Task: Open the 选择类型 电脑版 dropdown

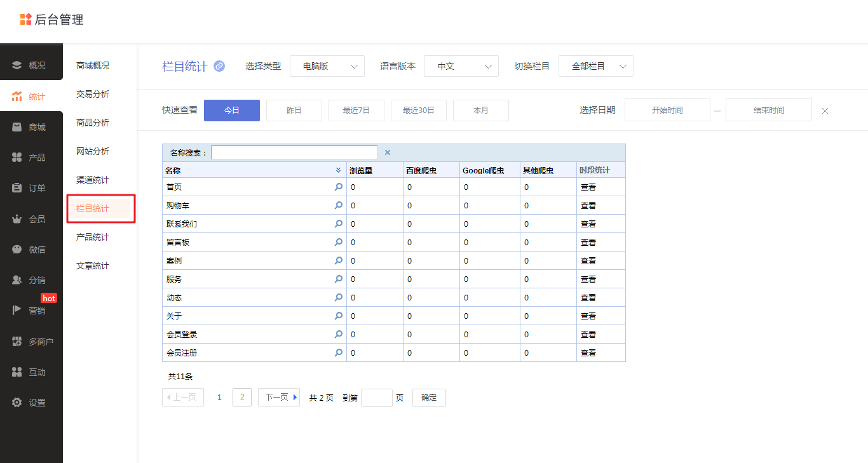Action: point(327,66)
